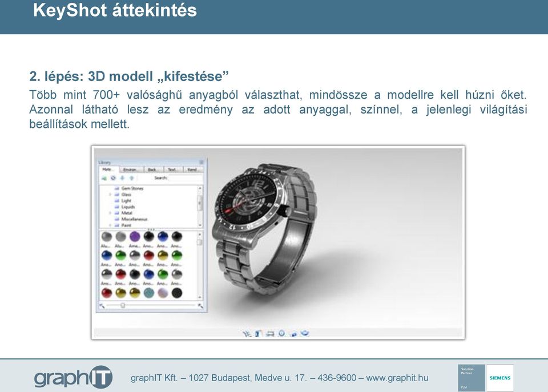The height and width of the screenshot is (392, 548).
Task: Click the green add folder icon in Library
Action: click(104, 178)
